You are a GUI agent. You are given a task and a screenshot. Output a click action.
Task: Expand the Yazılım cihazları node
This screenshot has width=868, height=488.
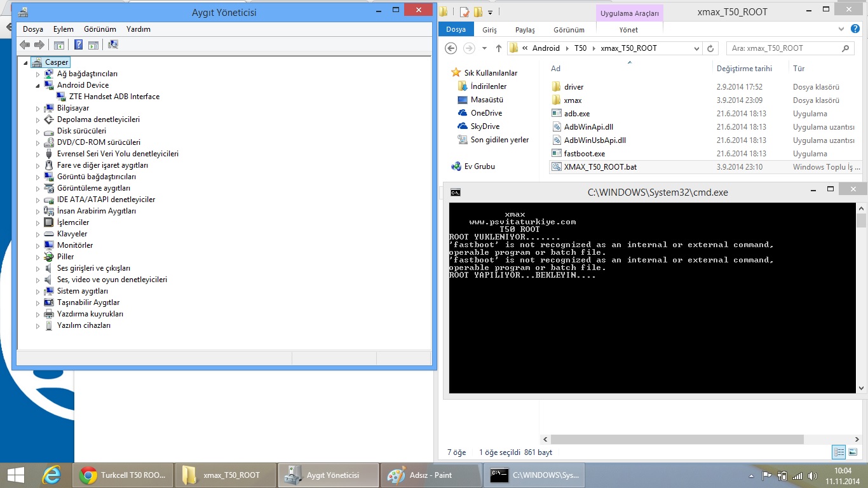pyautogui.click(x=37, y=325)
